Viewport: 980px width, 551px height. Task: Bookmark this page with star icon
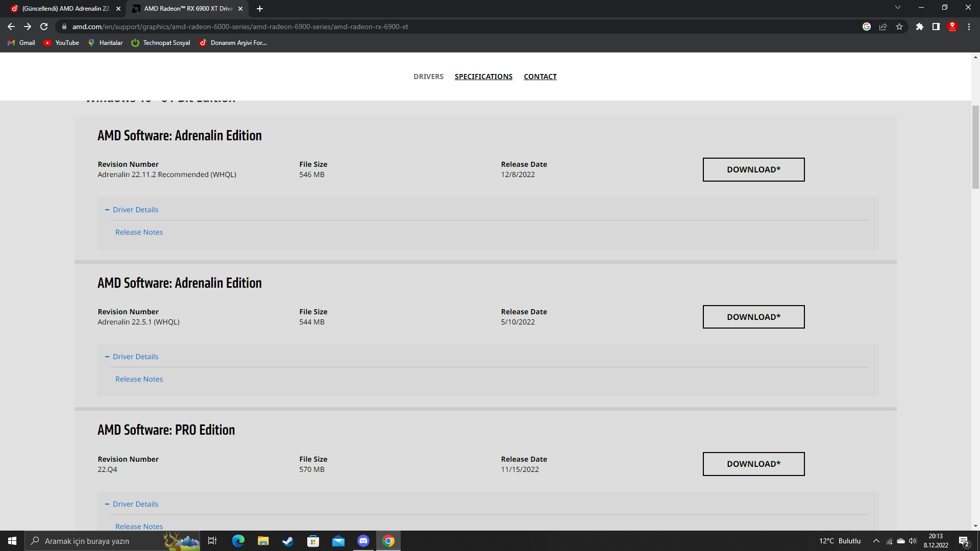(899, 27)
